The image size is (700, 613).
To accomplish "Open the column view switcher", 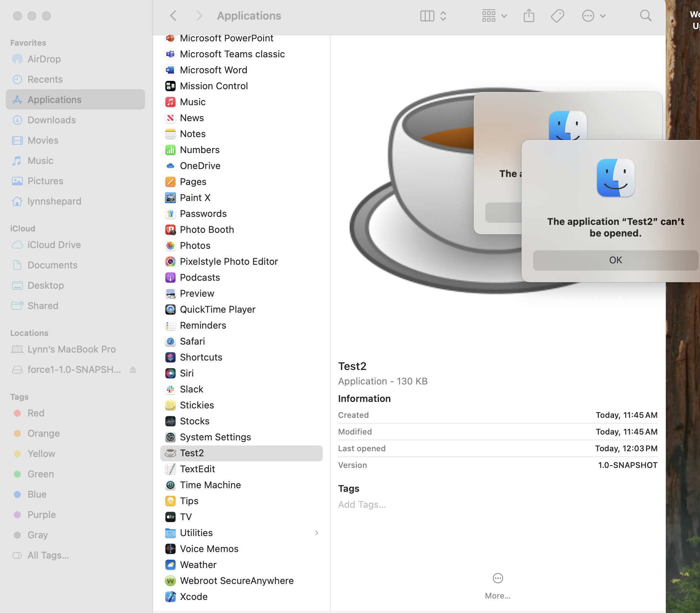I will [433, 16].
